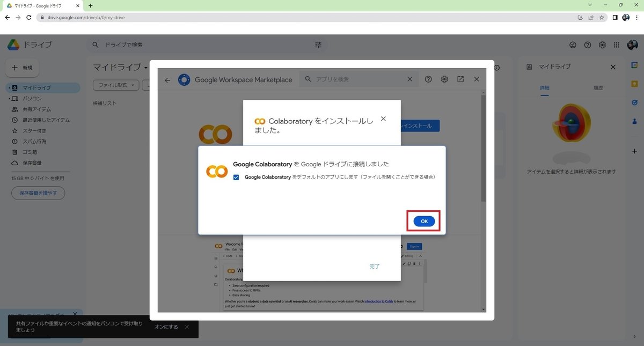Open Google Keep side panel

[635, 84]
